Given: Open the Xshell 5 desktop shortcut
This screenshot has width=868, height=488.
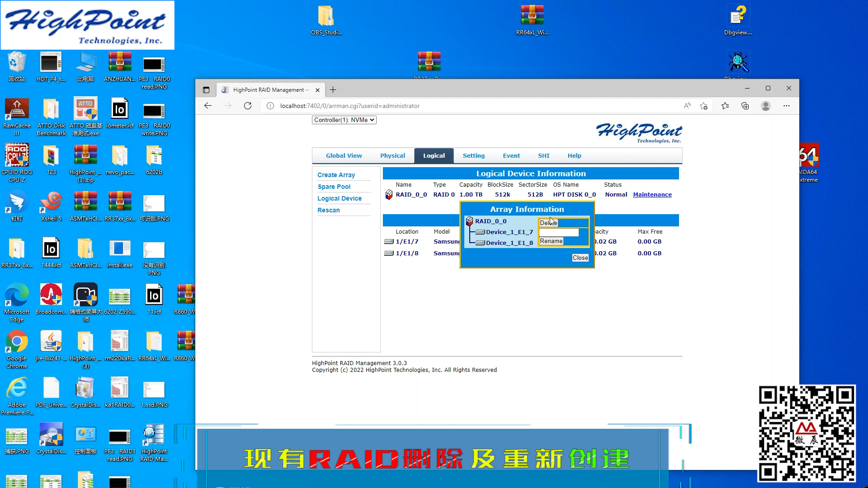Looking at the screenshot, I should click(x=51, y=206).
